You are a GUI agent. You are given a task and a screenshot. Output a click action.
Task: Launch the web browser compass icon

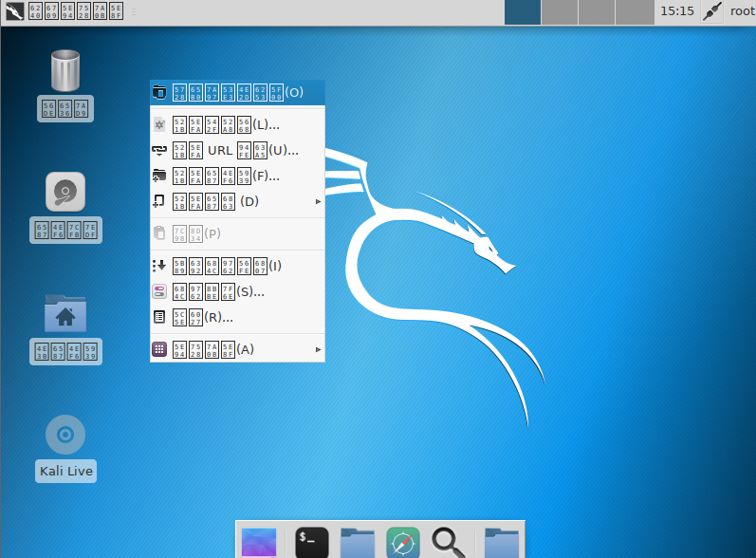pyautogui.click(x=403, y=543)
